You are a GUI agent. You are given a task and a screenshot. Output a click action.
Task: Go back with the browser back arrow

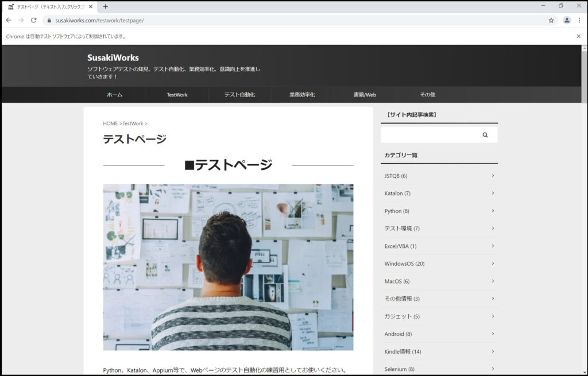8,20
